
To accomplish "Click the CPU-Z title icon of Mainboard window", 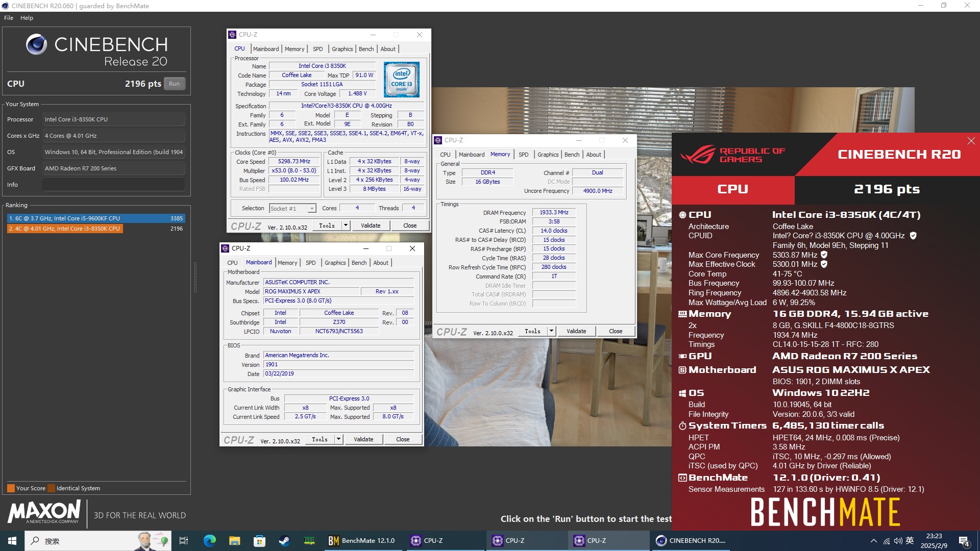I will 225,248.
